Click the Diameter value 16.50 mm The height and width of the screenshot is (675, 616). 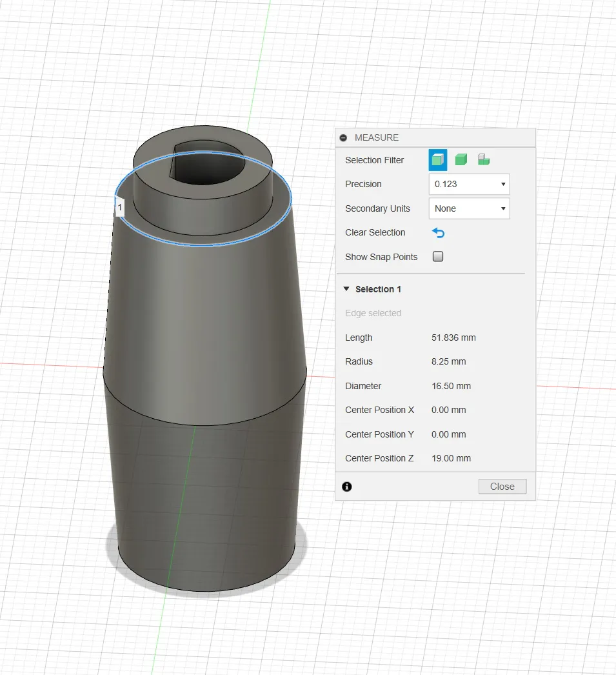(x=451, y=386)
